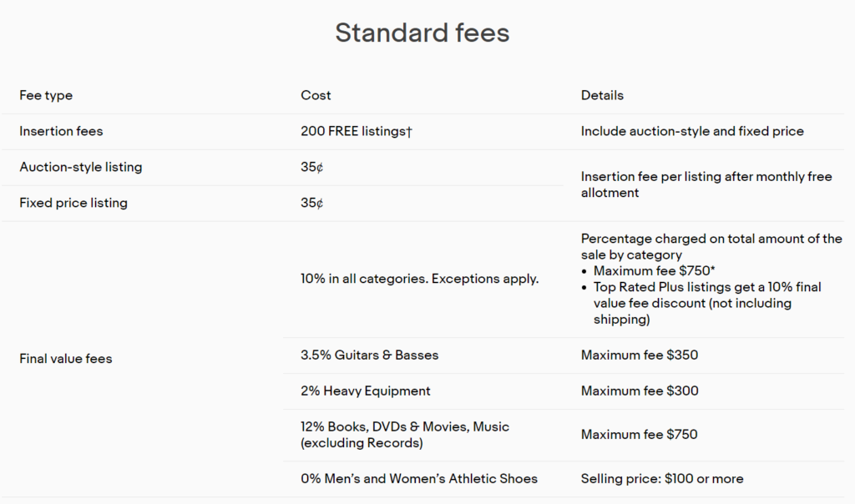
Task: Select 3.5% Guitars & Basses cell
Action: (369, 355)
